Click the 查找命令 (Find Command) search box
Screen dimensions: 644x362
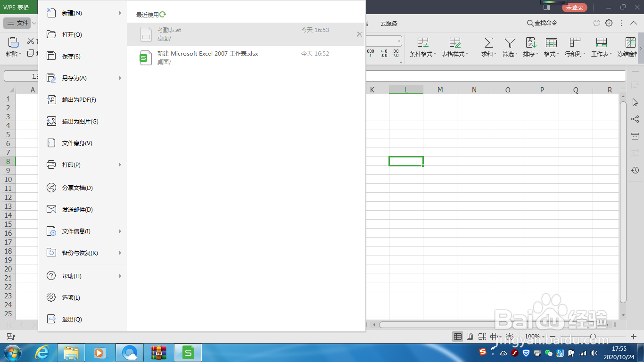click(x=542, y=23)
